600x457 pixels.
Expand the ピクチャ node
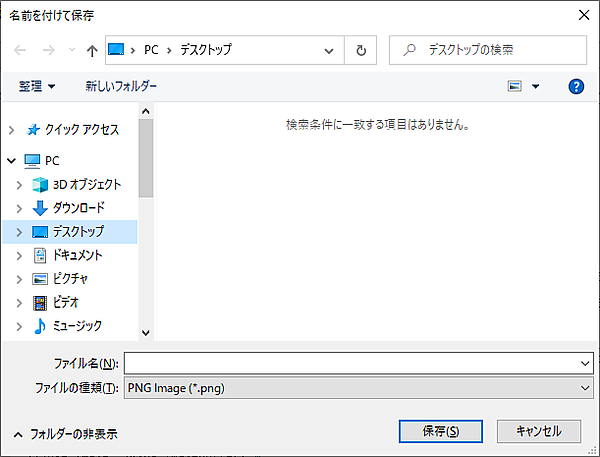[19, 279]
